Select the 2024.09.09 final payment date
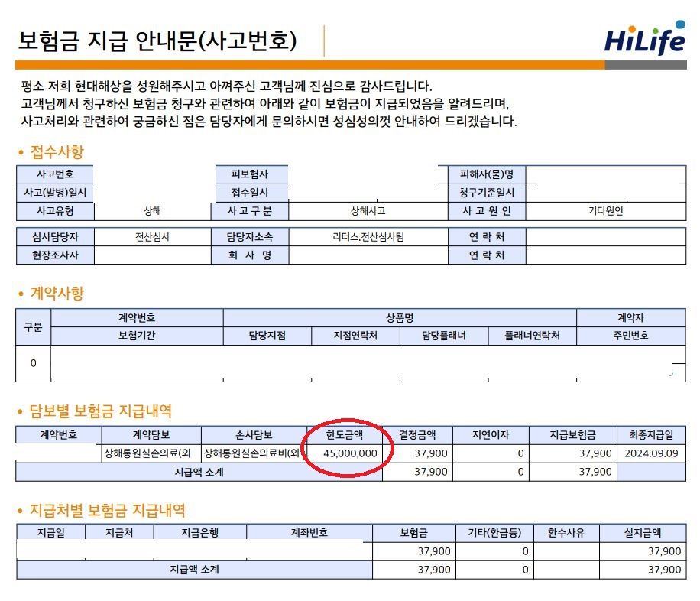 click(x=651, y=453)
